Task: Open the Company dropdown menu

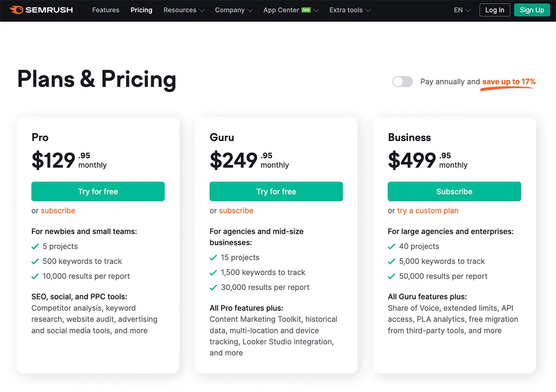Action: point(234,10)
